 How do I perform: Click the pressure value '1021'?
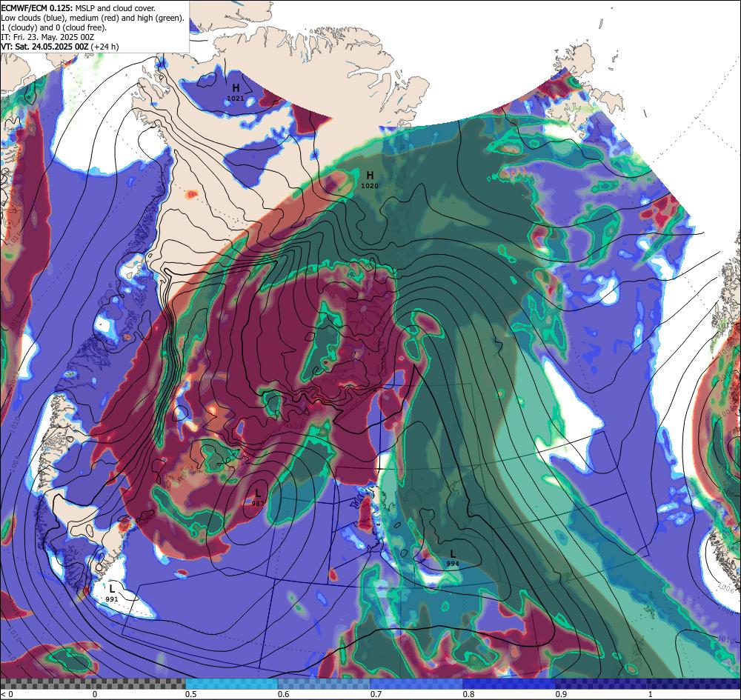pos(236,99)
